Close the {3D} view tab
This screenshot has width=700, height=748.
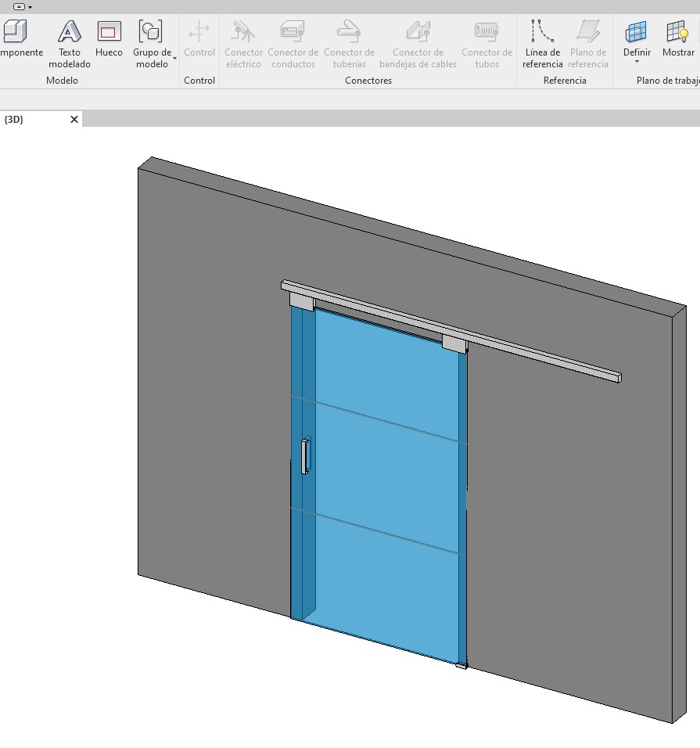tap(74, 120)
